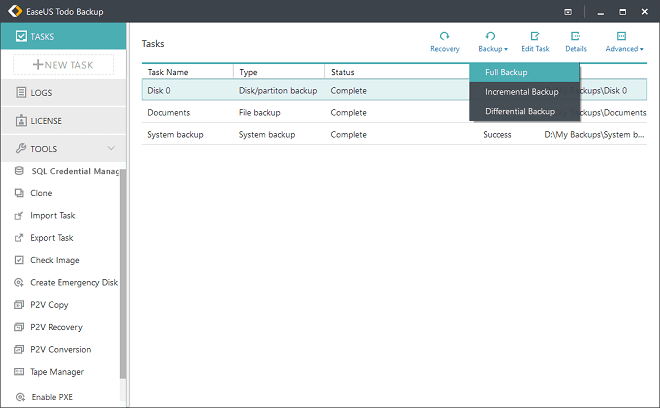Open the Check Image tool
Image resolution: width=660 pixels, height=408 pixels.
(x=55, y=260)
